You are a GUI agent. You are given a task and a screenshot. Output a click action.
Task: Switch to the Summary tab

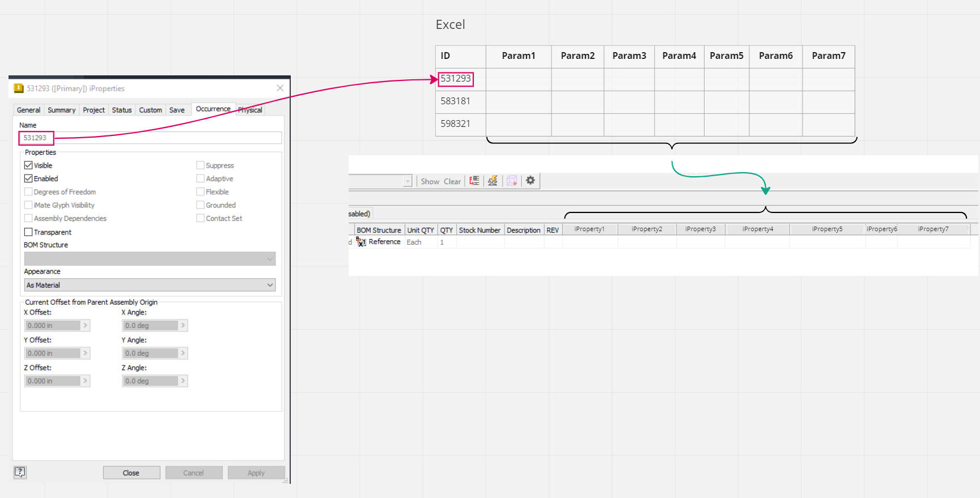61,110
